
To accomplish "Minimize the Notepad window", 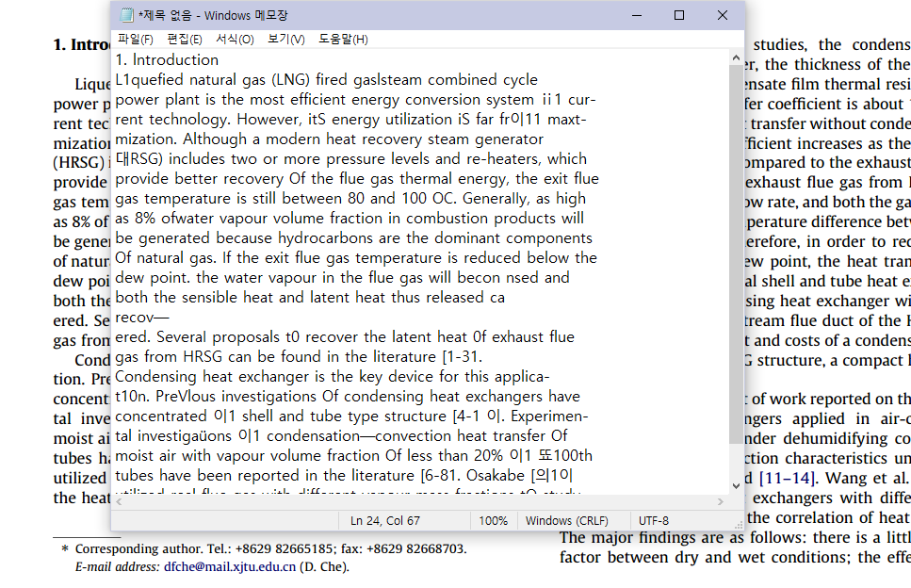I will [x=637, y=15].
